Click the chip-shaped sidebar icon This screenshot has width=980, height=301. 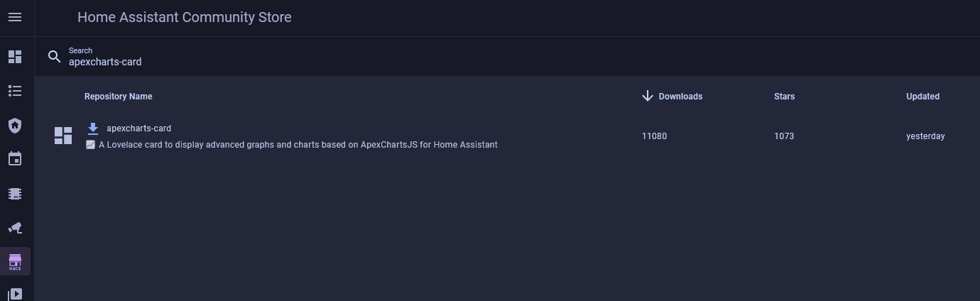pos(15,193)
